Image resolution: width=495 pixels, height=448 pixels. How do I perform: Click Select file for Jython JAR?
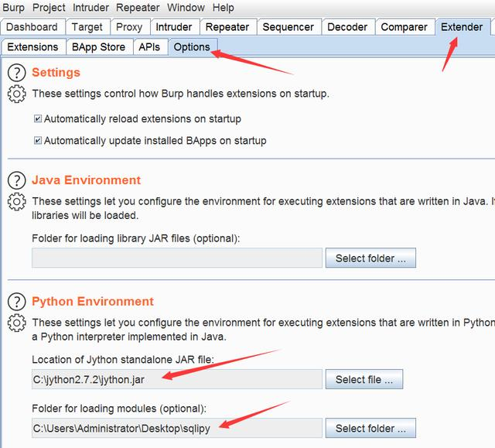coord(364,379)
